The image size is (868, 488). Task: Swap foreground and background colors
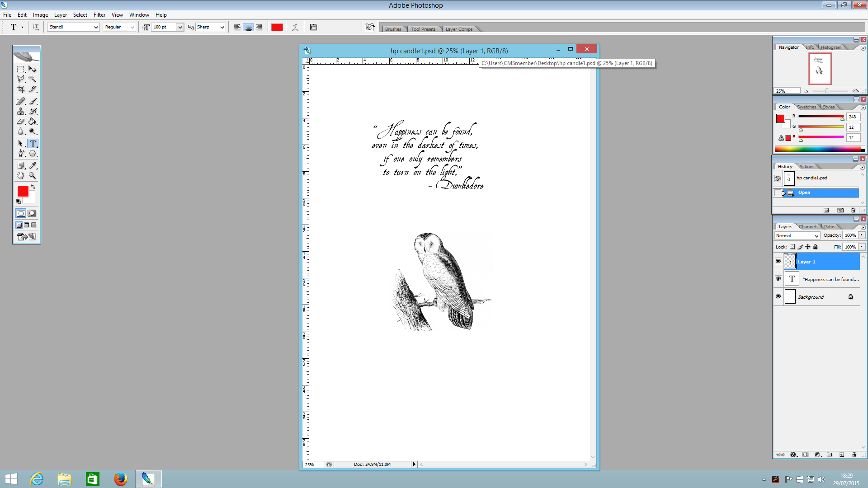point(33,187)
